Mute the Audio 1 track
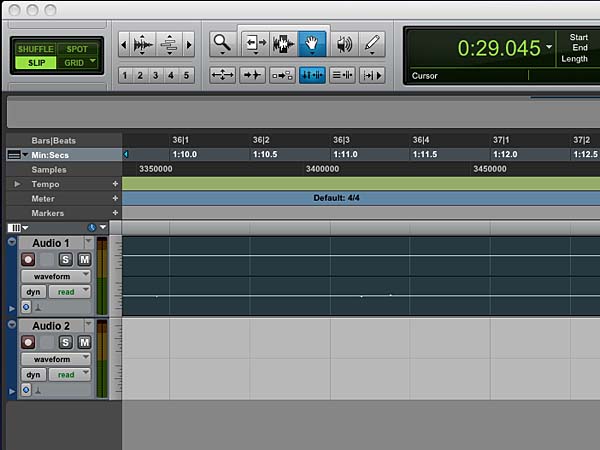 [x=84, y=260]
